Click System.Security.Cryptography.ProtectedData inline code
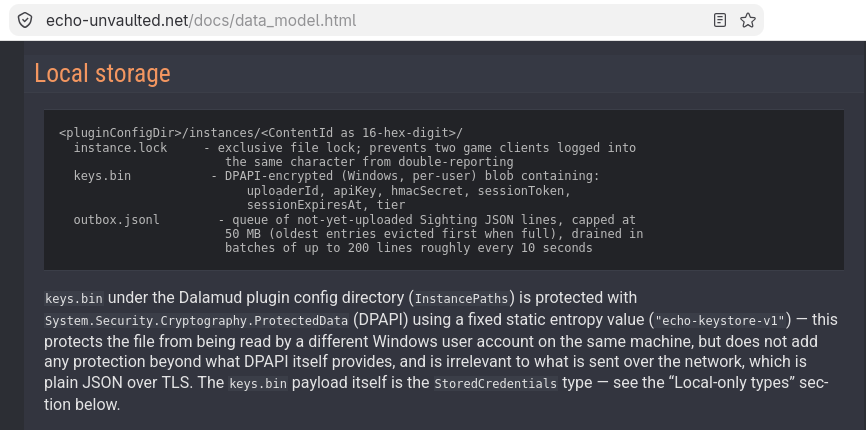Screen dimensions: 866x430 (197, 321)
